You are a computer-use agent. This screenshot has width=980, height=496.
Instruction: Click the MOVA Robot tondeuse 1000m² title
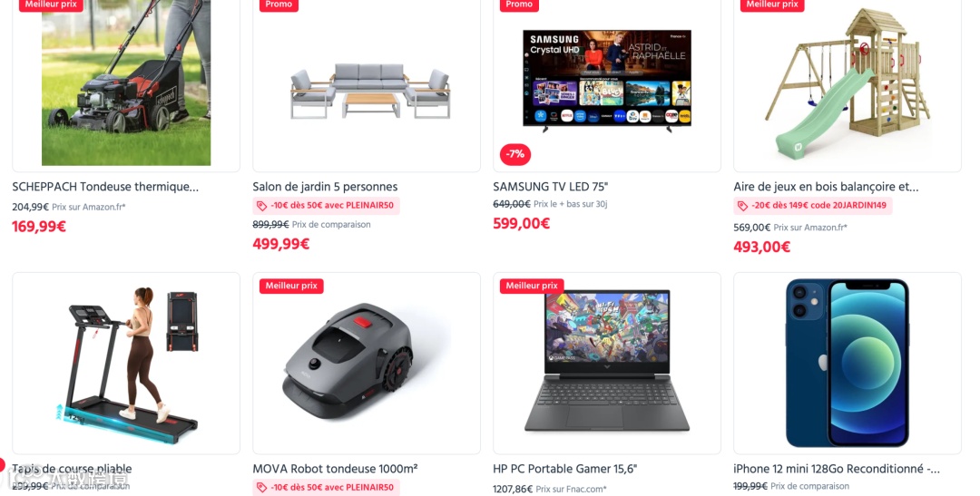(335, 469)
